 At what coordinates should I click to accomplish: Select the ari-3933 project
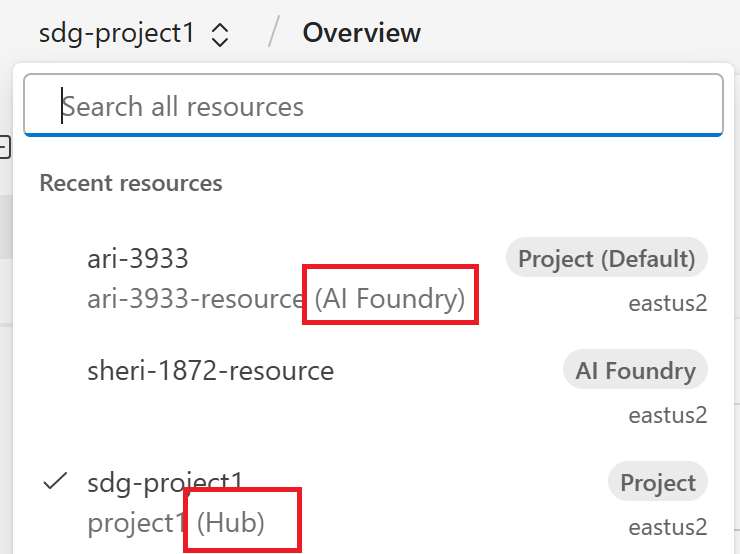coord(138,259)
